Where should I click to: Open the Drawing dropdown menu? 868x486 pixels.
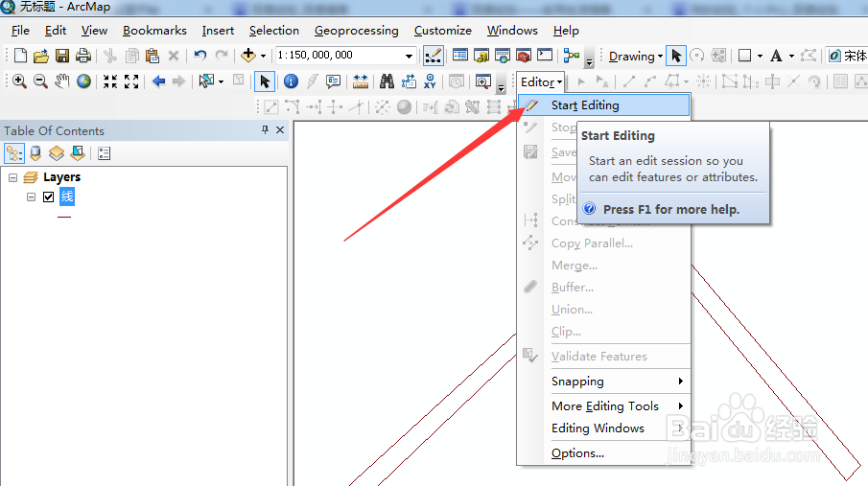636,56
